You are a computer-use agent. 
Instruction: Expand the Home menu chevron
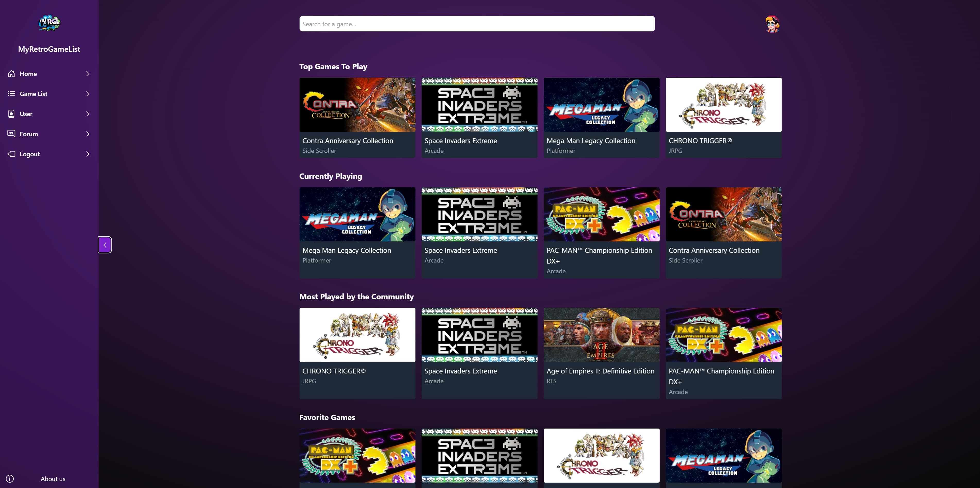88,74
